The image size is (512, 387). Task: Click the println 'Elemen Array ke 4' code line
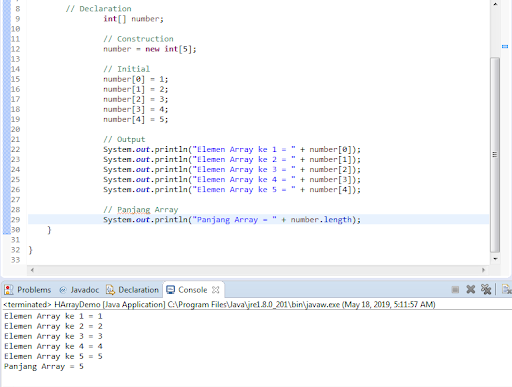coord(232,179)
